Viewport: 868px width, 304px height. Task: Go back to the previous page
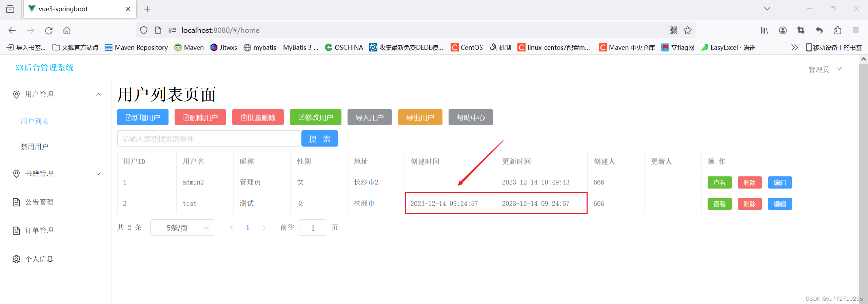[12, 30]
